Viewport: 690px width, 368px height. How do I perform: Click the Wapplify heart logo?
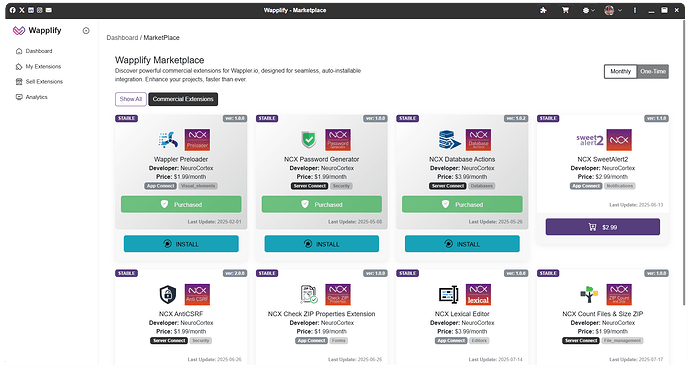[x=18, y=30]
